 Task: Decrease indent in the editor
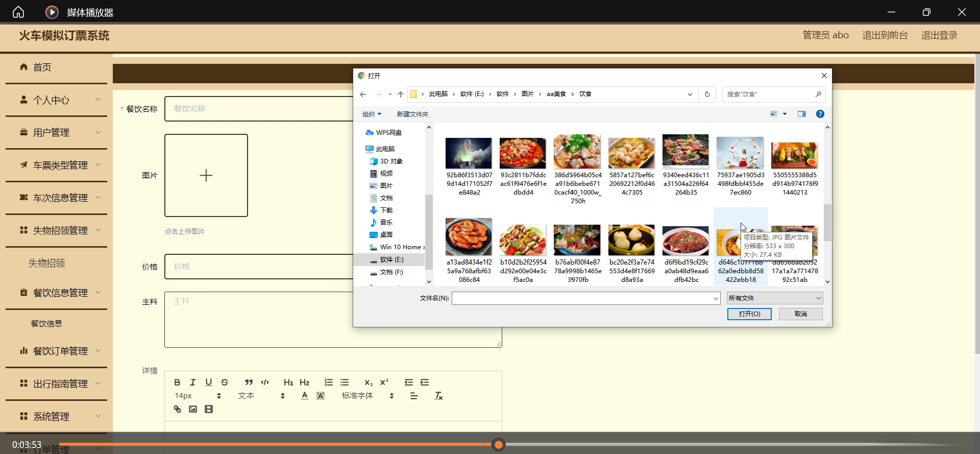coord(409,383)
